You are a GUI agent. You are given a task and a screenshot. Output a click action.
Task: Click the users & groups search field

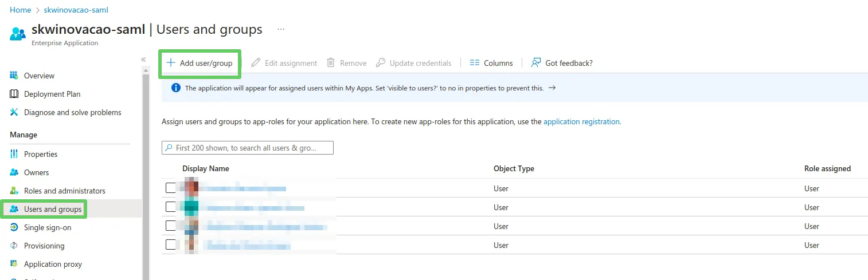248,148
